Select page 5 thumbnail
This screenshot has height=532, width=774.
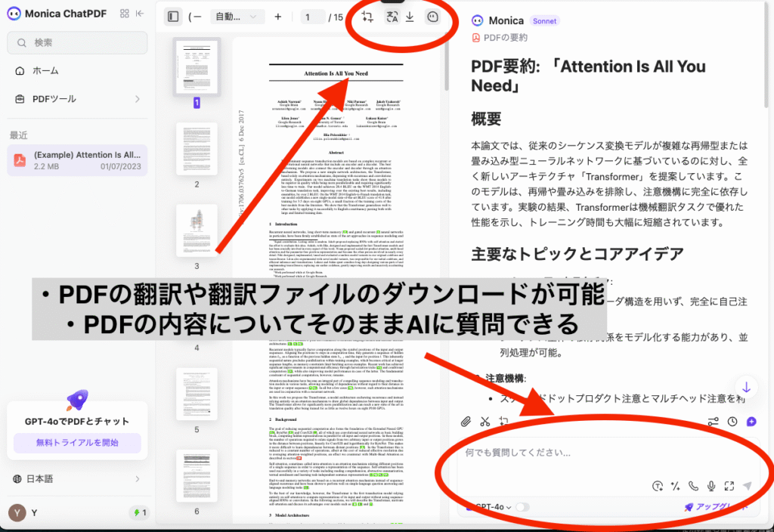197,394
